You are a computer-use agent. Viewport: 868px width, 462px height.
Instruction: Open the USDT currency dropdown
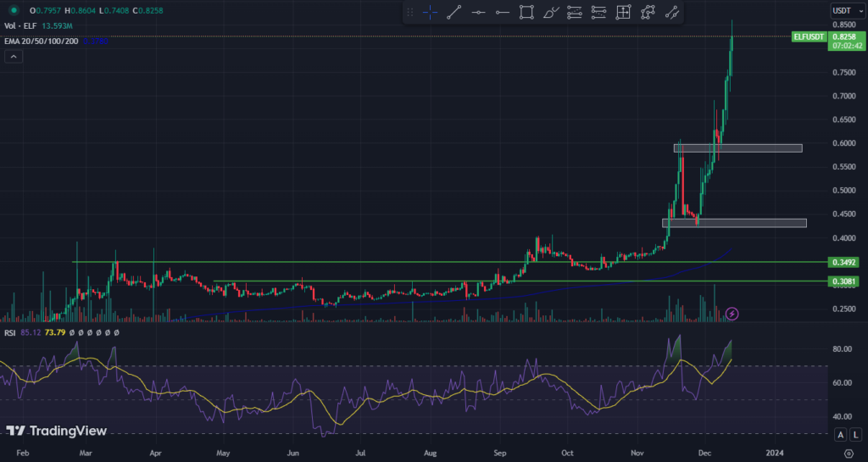[848, 10]
